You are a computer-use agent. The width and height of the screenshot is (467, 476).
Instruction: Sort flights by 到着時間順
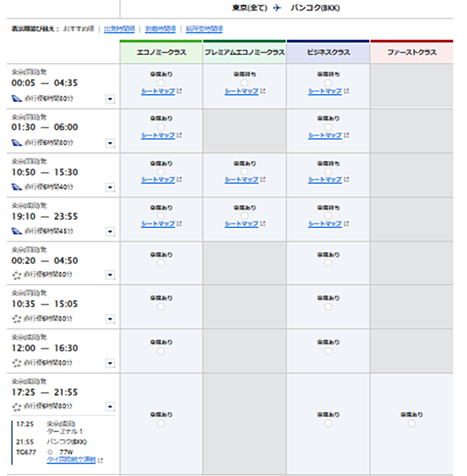coord(160,29)
